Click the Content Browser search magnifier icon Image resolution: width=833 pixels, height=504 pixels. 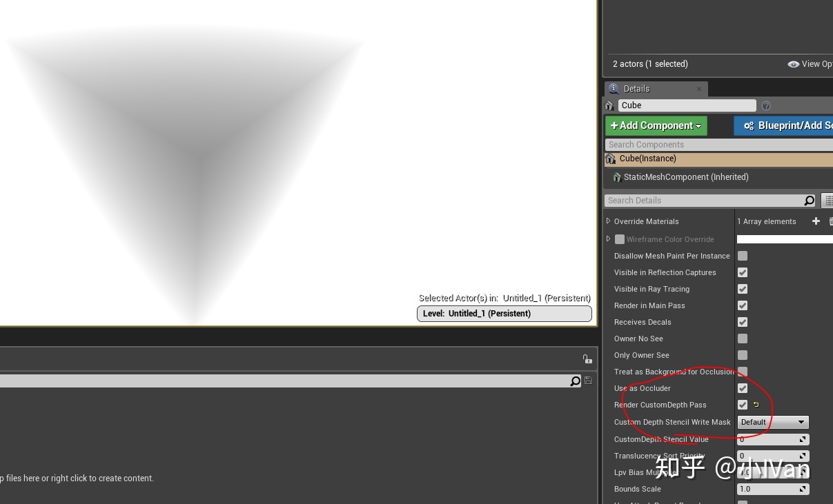pos(576,381)
